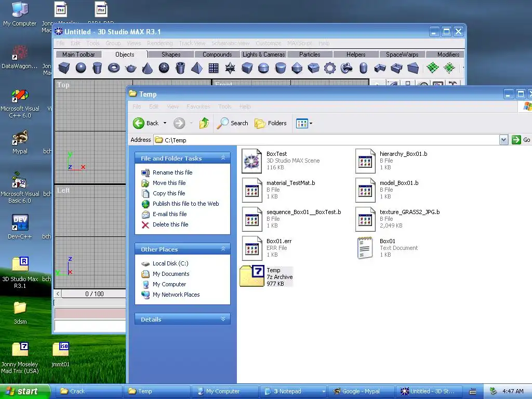The height and width of the screenshot is (399, 532).
Task: Create a Teapot using its toolbar icon
Action: click(x=130, y=68)
